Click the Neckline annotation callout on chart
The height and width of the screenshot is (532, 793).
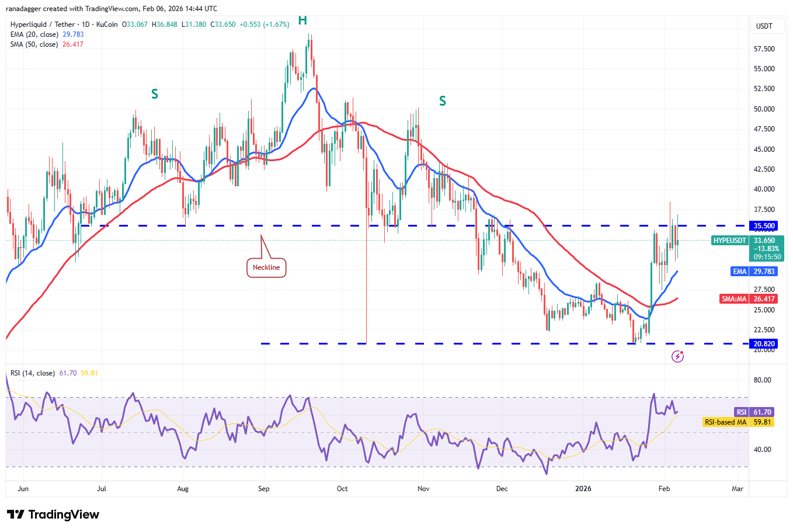coord(266,267)
